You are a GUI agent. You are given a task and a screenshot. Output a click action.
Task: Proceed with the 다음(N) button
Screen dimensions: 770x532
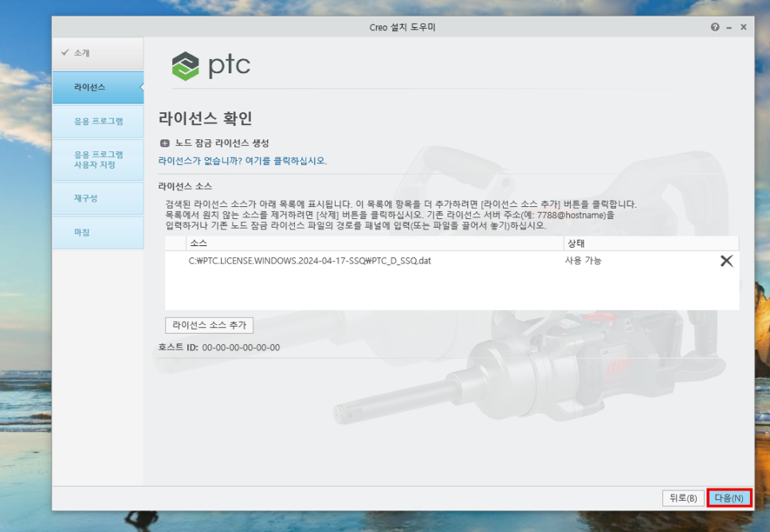pyautogui.click(x=729, y=498)
